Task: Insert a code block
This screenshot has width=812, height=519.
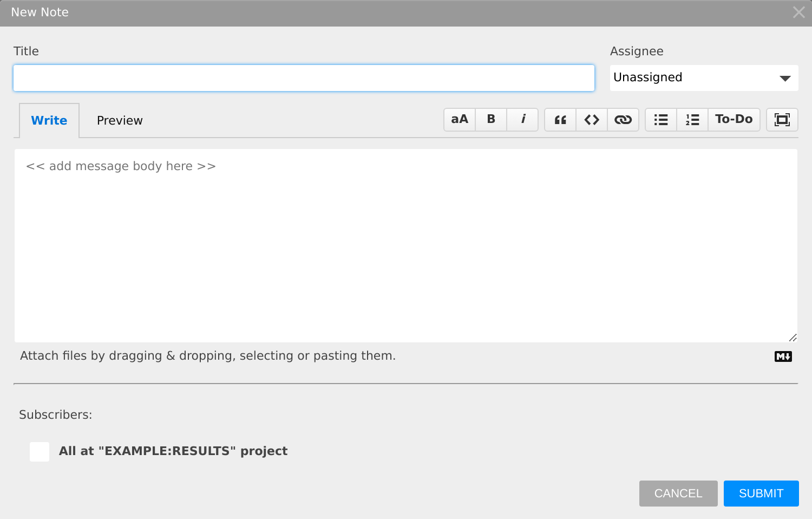Action: click(592, 120)
